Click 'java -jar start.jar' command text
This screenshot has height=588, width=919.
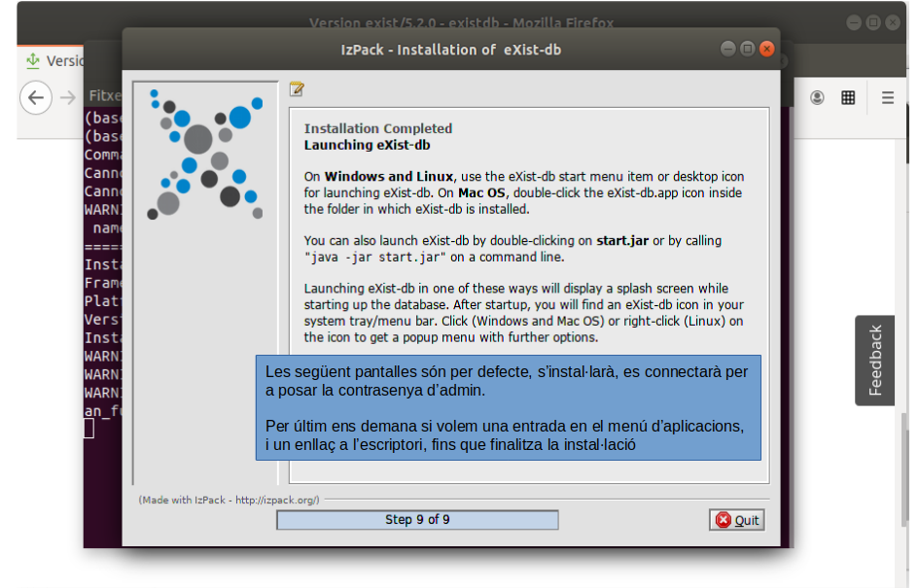[x=374, y=258]
